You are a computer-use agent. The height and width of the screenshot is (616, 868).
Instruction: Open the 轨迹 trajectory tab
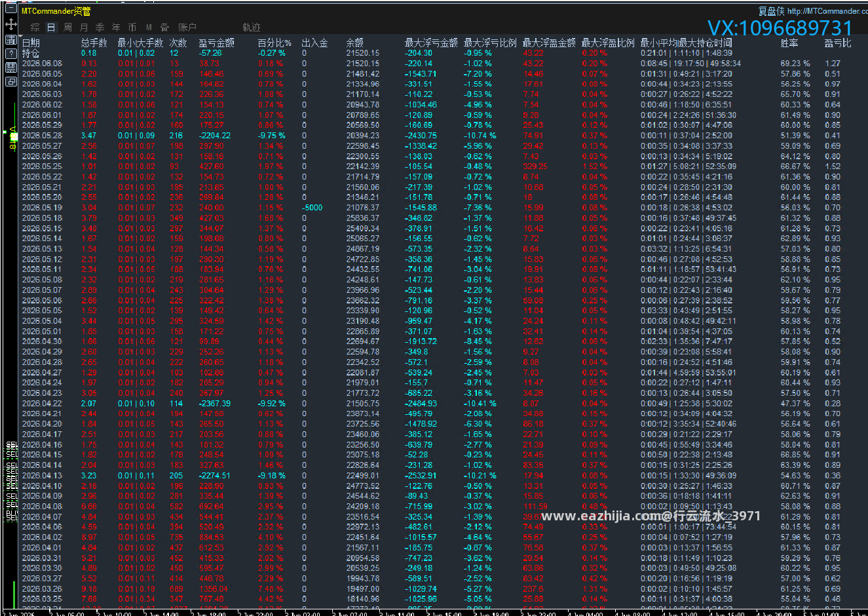252,28
